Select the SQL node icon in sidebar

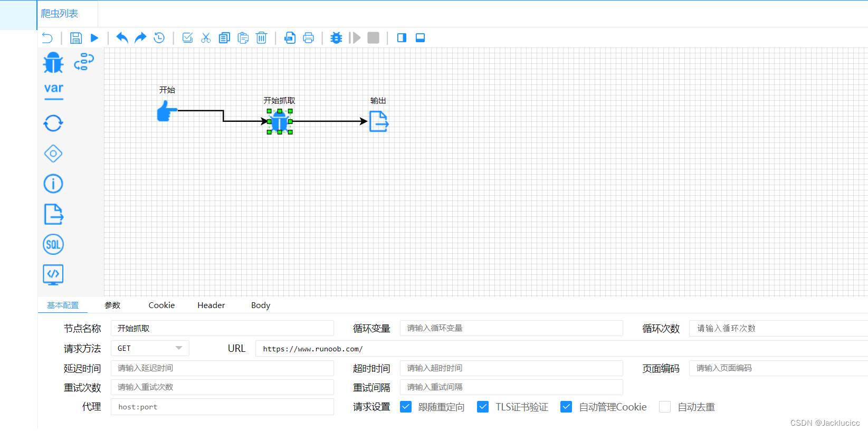pyautogui.click(x=53, y=244)
